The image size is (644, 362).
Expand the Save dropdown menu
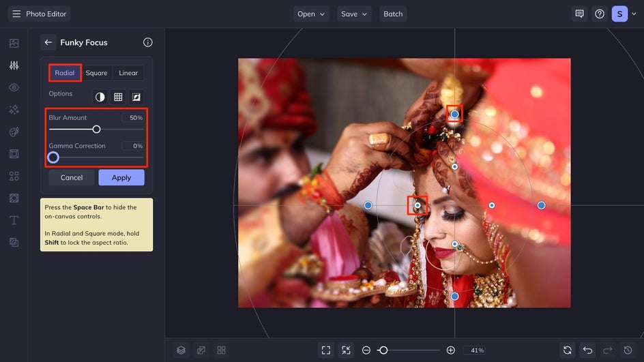[x=354, y=14]
